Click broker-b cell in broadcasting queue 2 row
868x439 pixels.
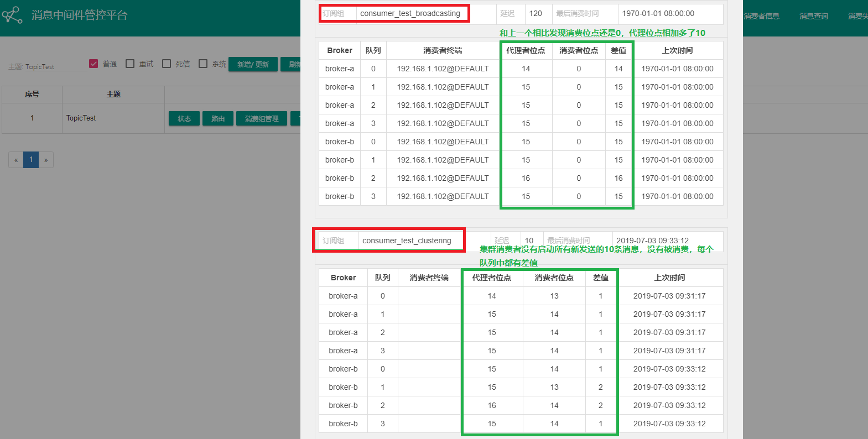pyautogui.click(x=340, y=178)
